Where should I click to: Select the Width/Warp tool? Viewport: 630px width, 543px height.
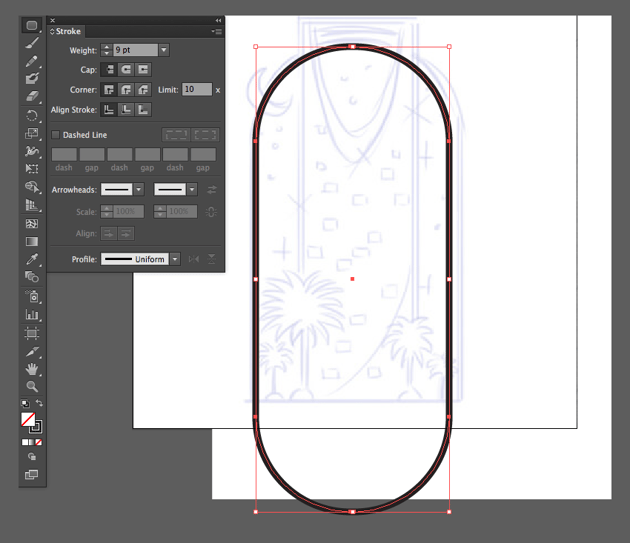click(32, 151)
